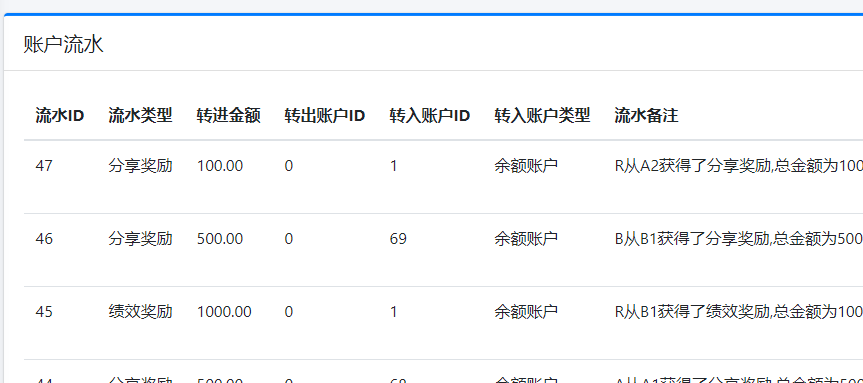
Task: Click the 流水ID column header
Action: (60, 116)
